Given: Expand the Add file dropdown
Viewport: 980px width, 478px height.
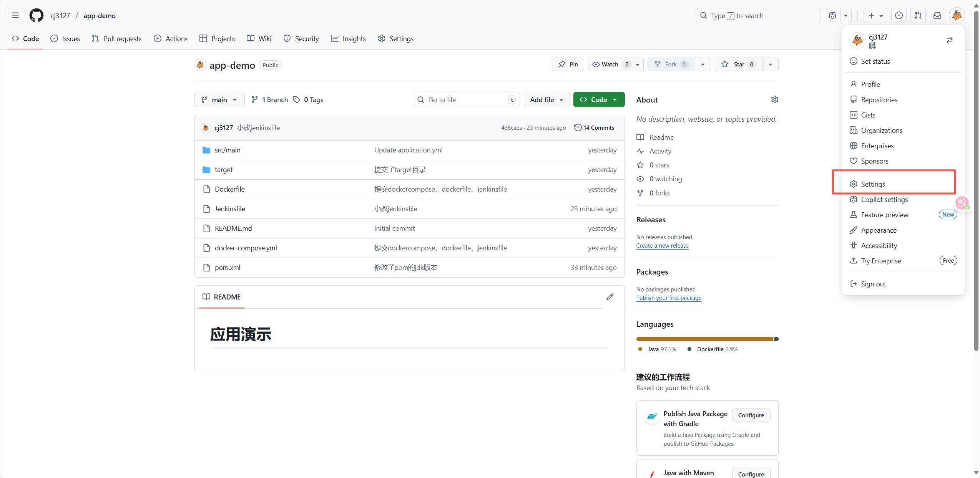Looking at the screenshot, I should tap(546, 99).
